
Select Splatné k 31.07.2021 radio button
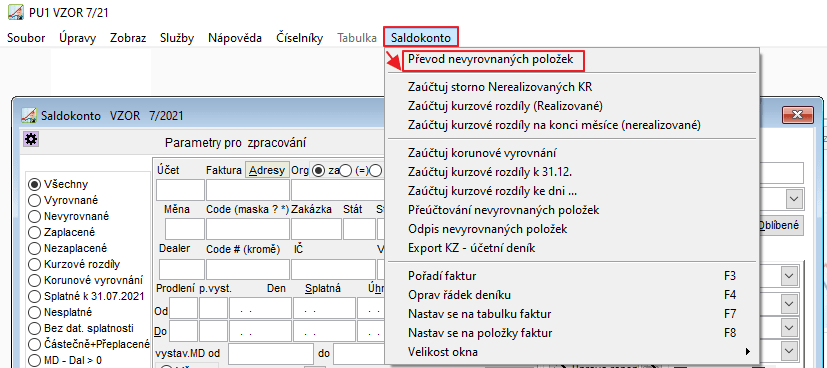34,296
